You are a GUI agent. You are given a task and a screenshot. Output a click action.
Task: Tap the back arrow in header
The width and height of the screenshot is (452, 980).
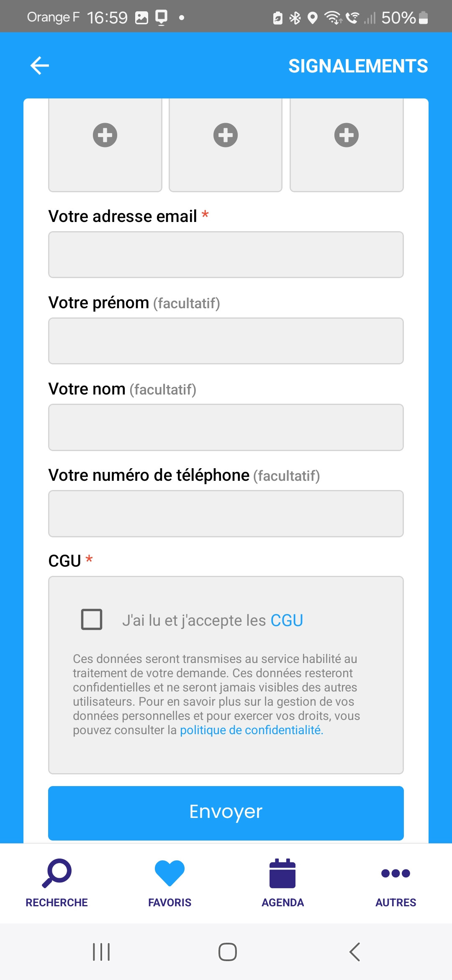coord(40,66)
